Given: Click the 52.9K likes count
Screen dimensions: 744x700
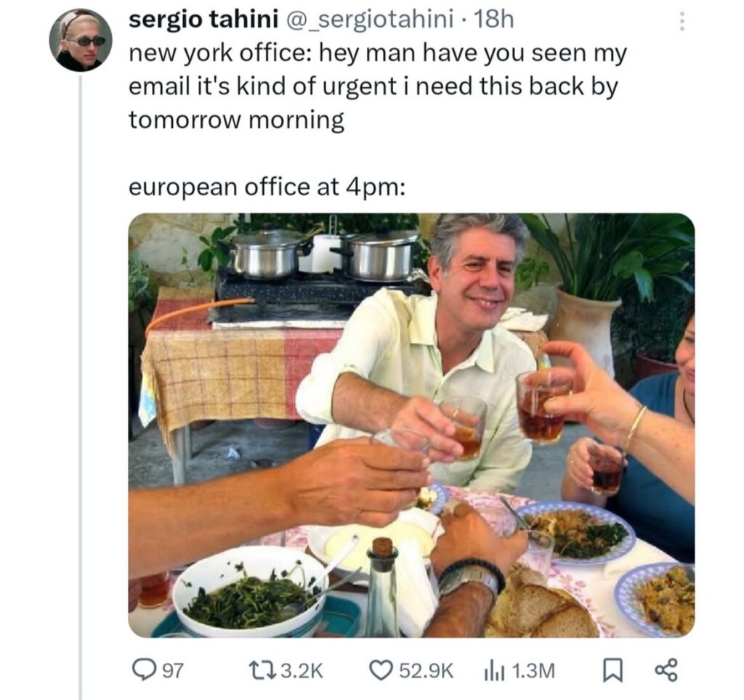Looking at the screenshot, I should click(426, 670).
